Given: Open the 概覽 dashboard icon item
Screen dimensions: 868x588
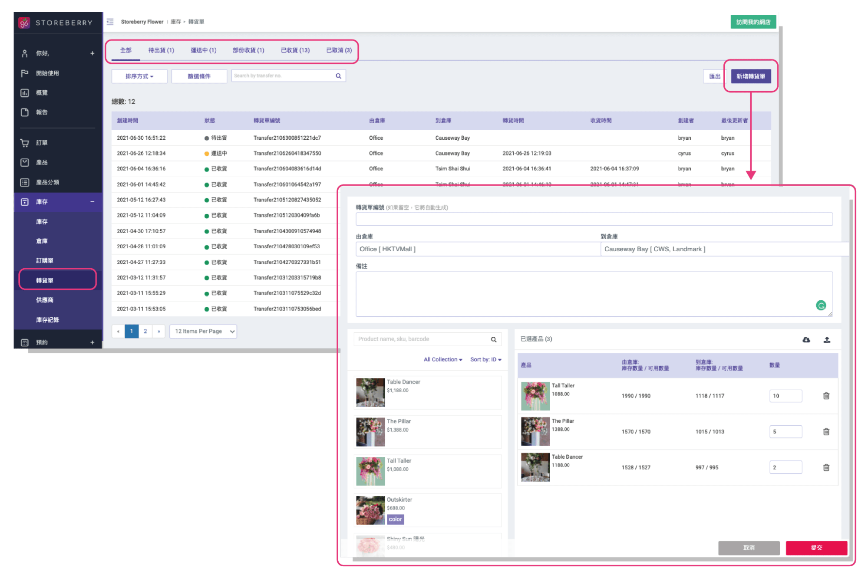Looking at the screenshot, I should coord(25,93).
